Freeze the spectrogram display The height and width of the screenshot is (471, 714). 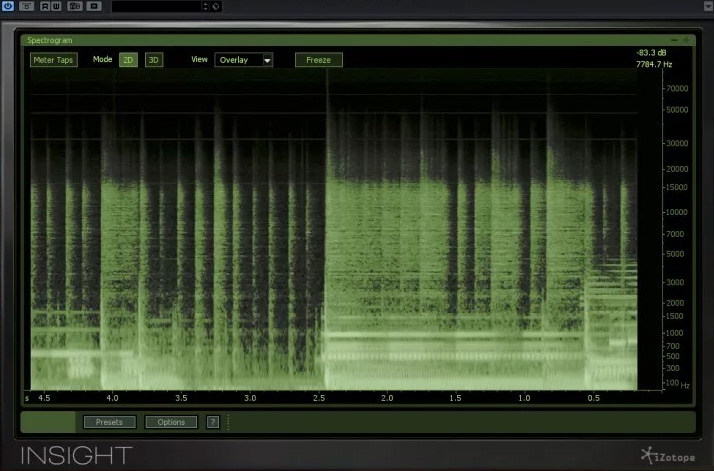tap(319, 60)
